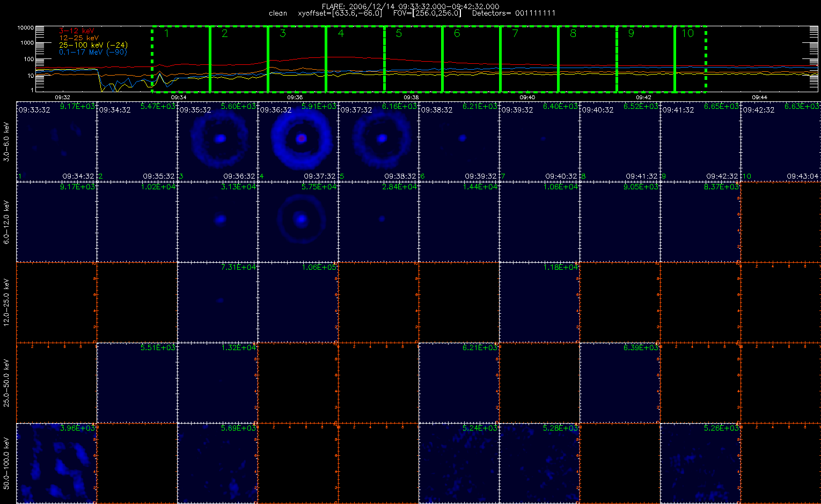Select the 3.0-6.0 keV image starting 09:38:32
821x504 pixels.
(x=459, y=141)
